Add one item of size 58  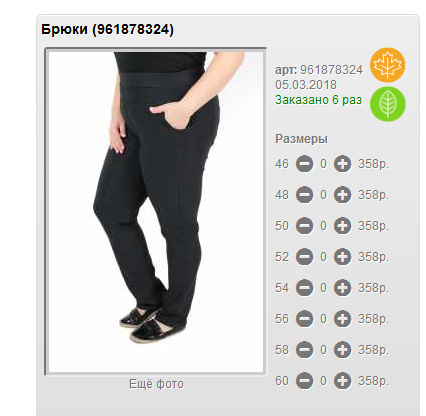[342, 350]
